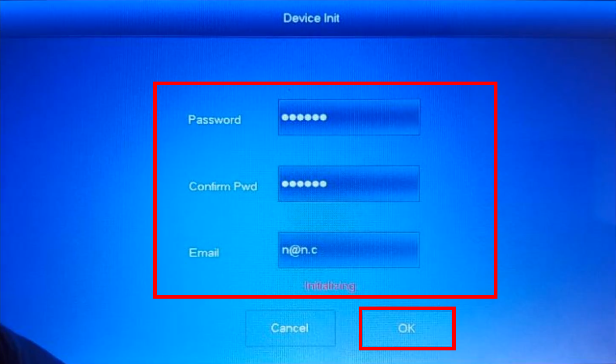Viewport: 616px width, 364px height.
Task: Select the masked dots in Password field
Action: (304, 117)
